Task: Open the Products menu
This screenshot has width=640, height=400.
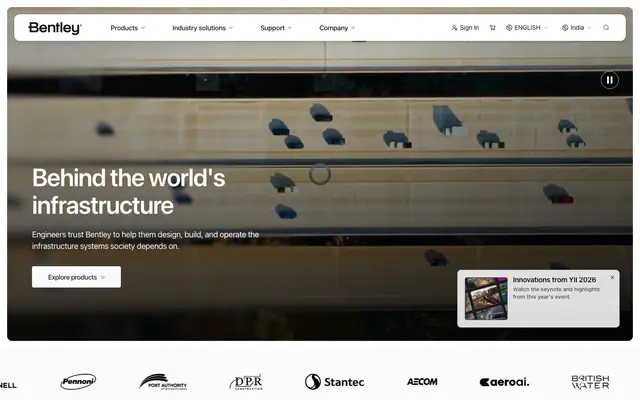Action: [128, 28]
